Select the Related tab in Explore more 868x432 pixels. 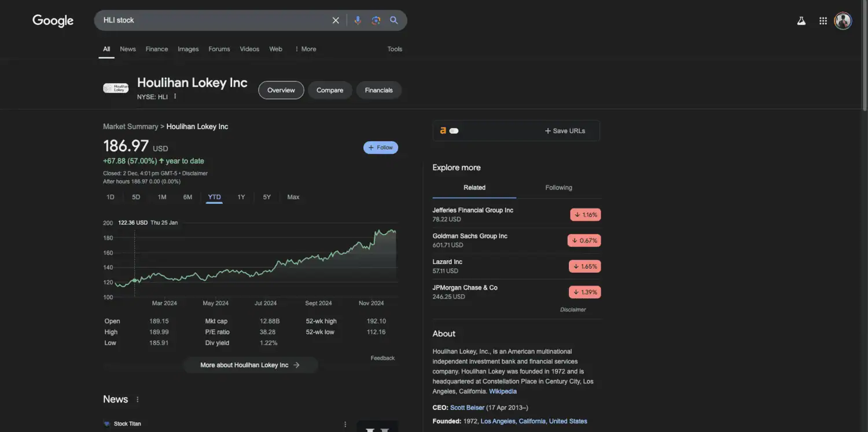pos(475,188)
